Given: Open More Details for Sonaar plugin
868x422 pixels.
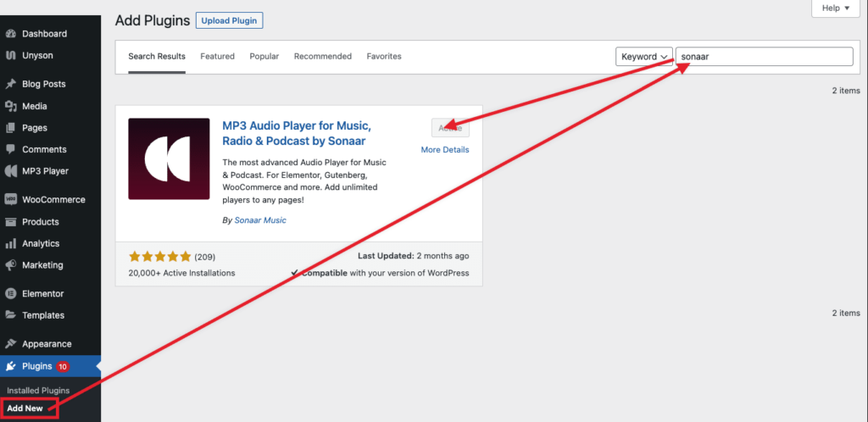Looking at the screenshot, I should 444,150.
